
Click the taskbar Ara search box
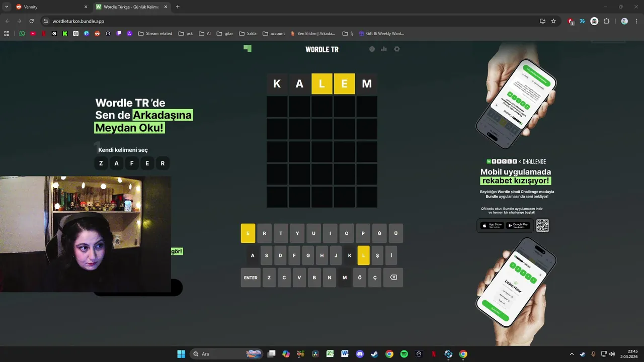227,354
